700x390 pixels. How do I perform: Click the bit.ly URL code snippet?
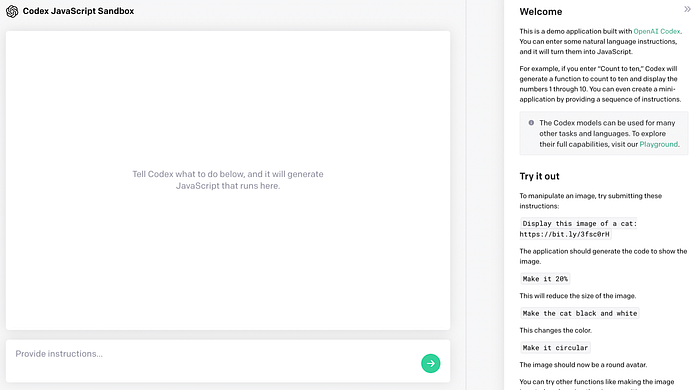coord(565,234)
